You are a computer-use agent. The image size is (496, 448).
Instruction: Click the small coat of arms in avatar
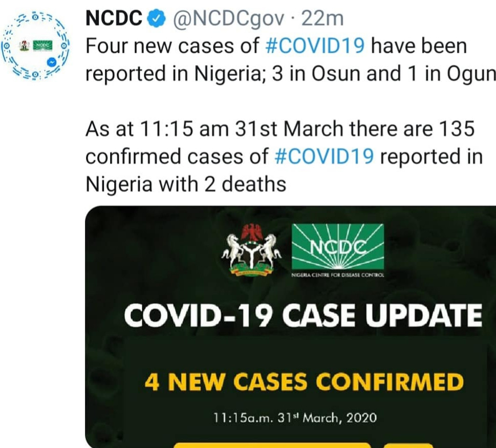(24, 45)
